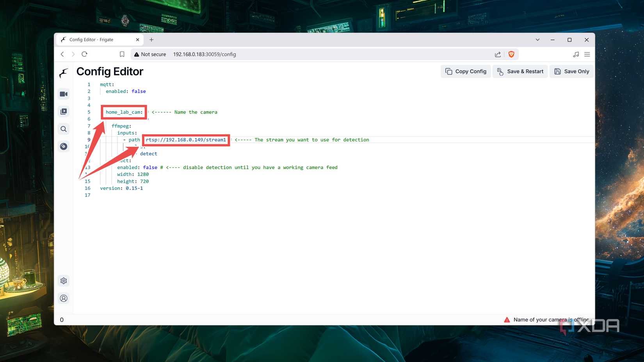The image size is (644, 362).
Task: Open the review recordings sidebar icon
Action: 64,112
